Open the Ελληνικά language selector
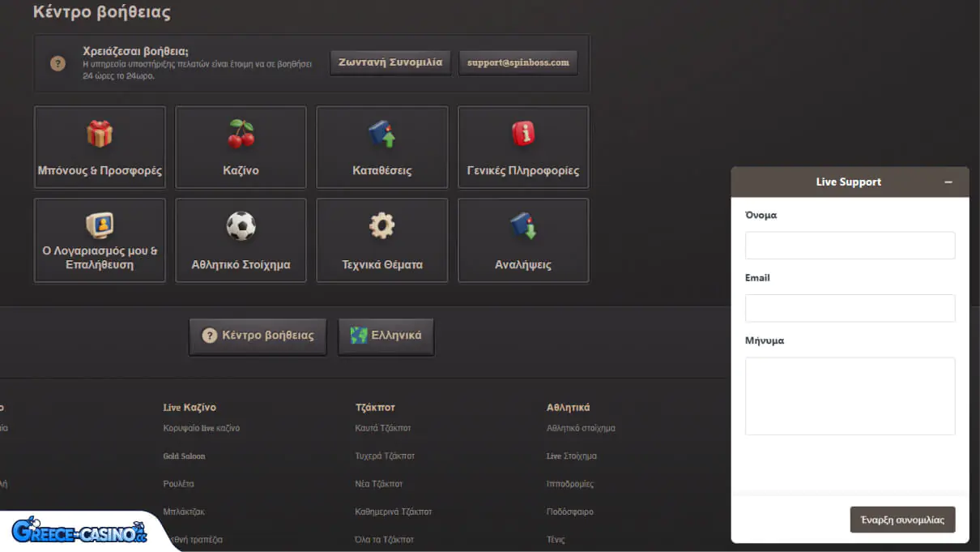 (x=386, y=336)
